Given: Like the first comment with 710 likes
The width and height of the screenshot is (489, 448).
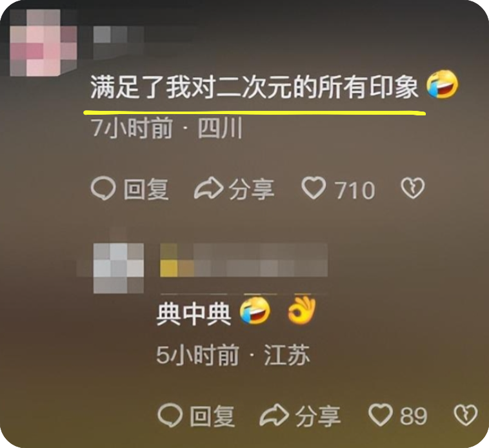Looking at the screenshot, I should (x=314, y=188).
